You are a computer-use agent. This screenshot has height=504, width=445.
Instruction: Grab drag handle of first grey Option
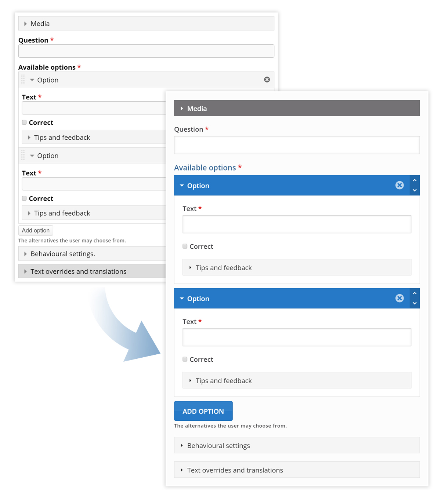(23, 80)
